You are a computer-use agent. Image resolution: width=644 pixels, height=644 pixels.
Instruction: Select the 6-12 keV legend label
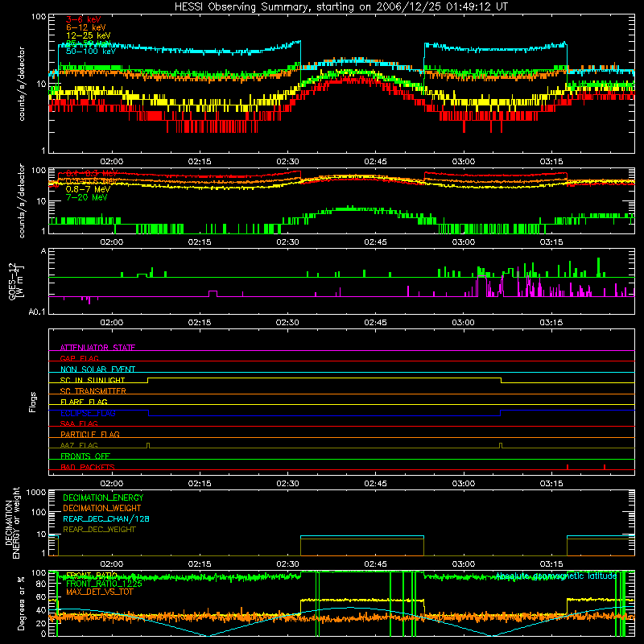coord(86,27)
